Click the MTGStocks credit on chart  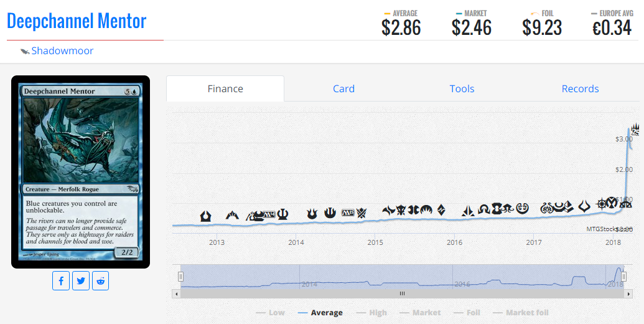[609, 229]
